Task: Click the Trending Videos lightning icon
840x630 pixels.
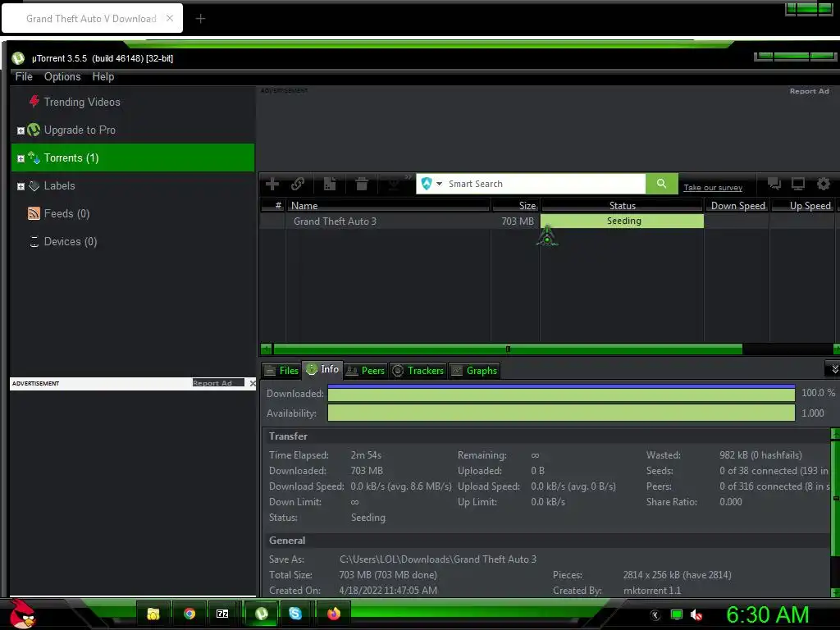Action: pos(34,101)
